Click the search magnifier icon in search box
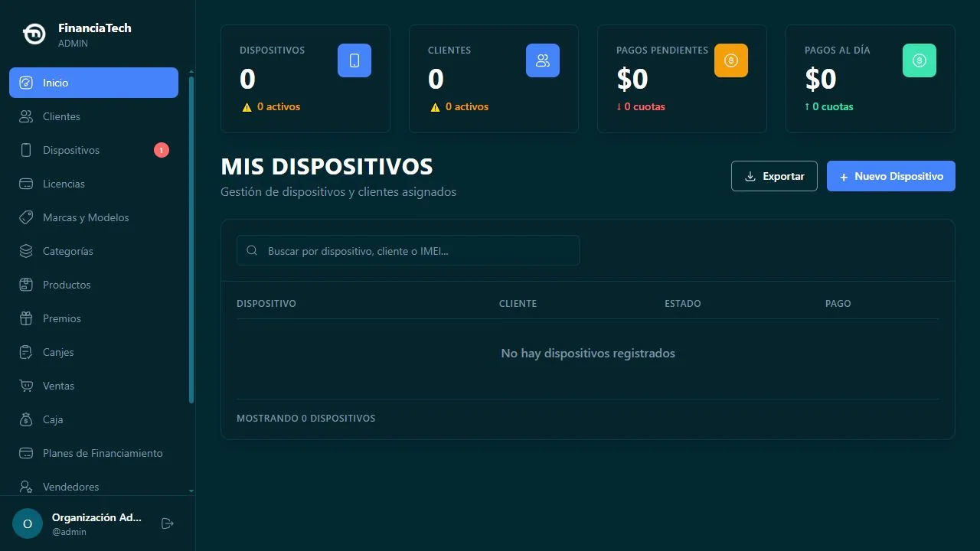Image resolution: width=980 pixels, height=551 pixels. coord(252,250)
